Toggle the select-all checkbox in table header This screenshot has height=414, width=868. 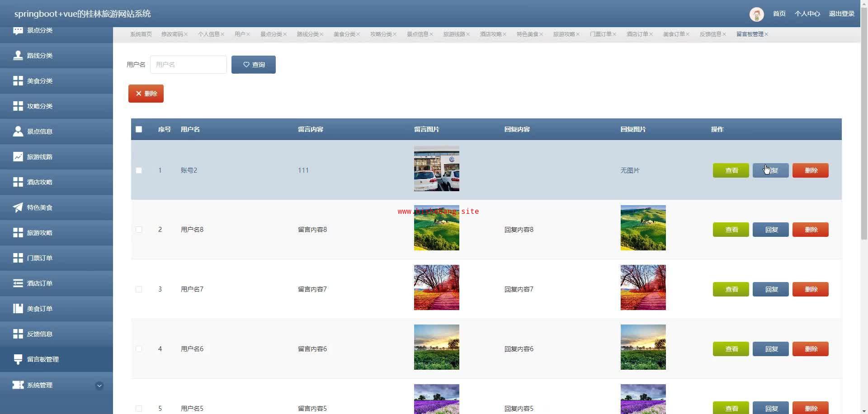click(x=139, y=129)
